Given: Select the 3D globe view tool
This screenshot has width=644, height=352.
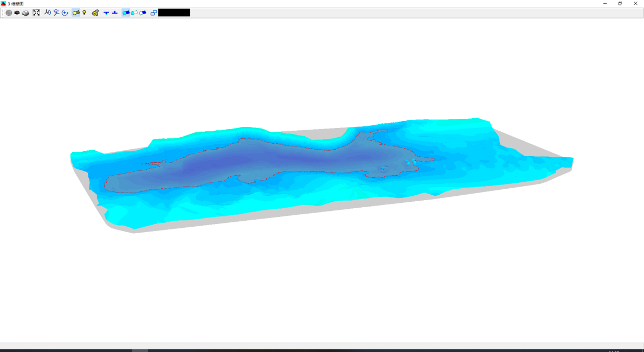Looking at the screenshot, I should [x=8, y=12].
